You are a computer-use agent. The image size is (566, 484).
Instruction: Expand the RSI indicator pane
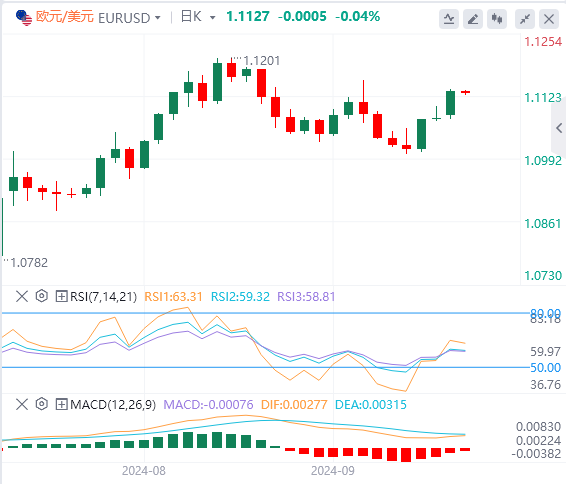[x=61, y=297]
